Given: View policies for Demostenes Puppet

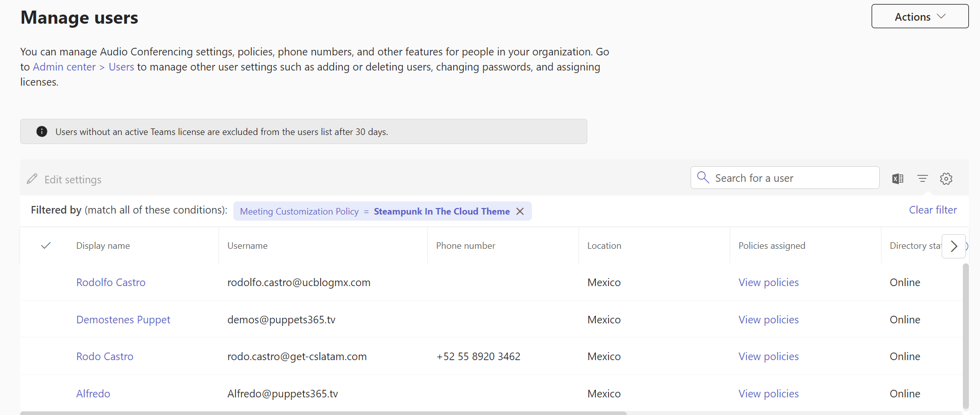Looking at the screenshot, I should pyautogui.click(x=768, y=320).
